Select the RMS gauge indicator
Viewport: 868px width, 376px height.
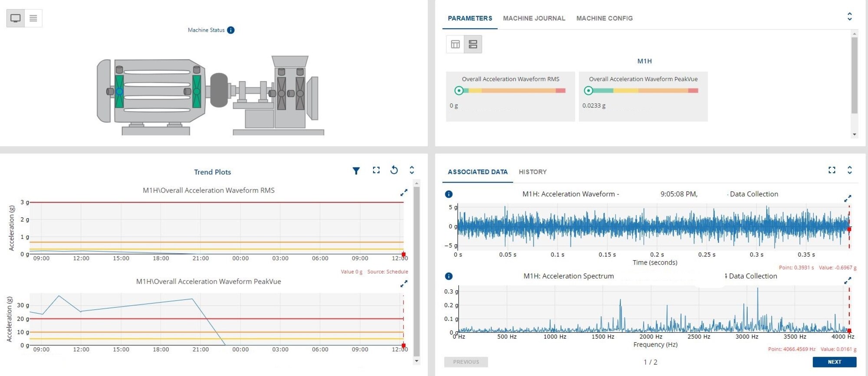458,91
